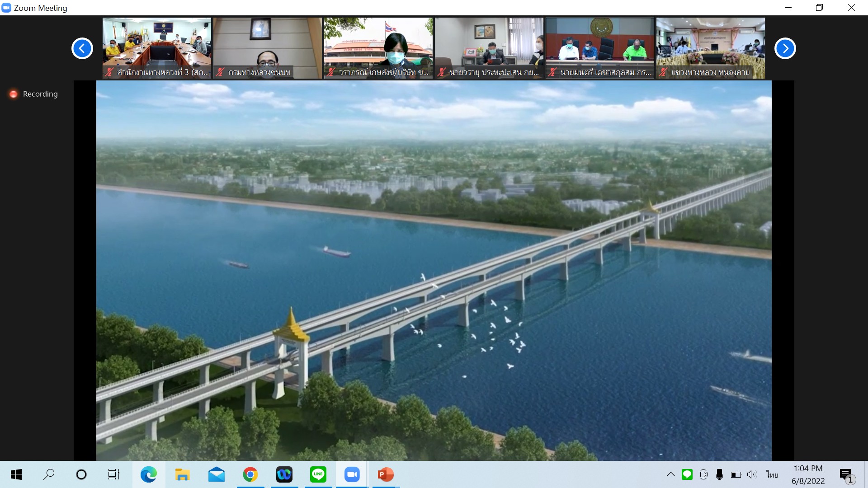Expand hidden system tray icons
868x488 pixels.
(671, 474)
